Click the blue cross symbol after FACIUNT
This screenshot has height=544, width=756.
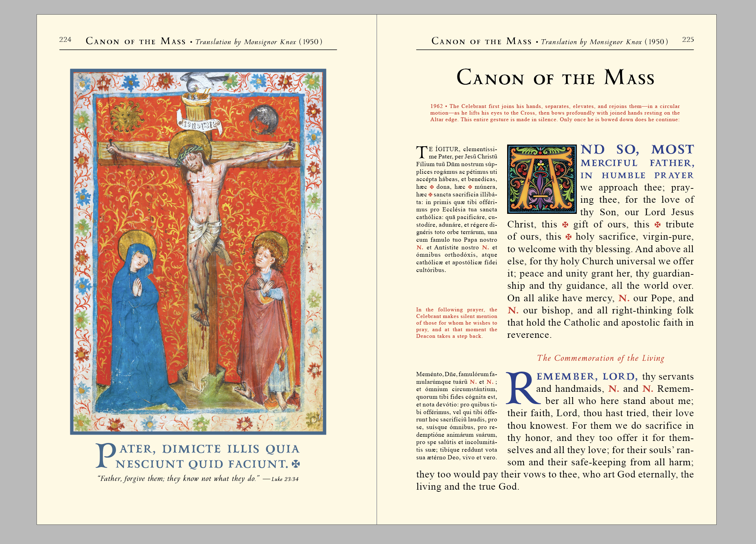(296, 464)
